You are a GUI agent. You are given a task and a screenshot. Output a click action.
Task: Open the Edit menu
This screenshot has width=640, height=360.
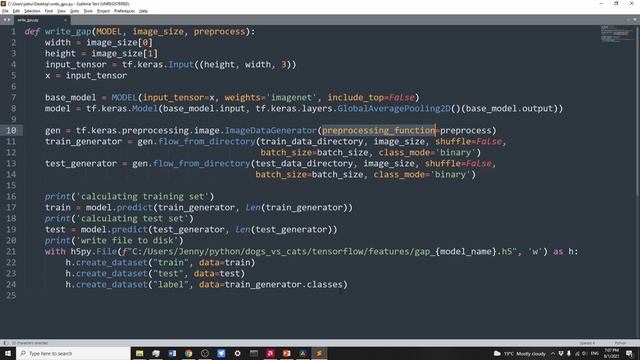coord(16,11)
